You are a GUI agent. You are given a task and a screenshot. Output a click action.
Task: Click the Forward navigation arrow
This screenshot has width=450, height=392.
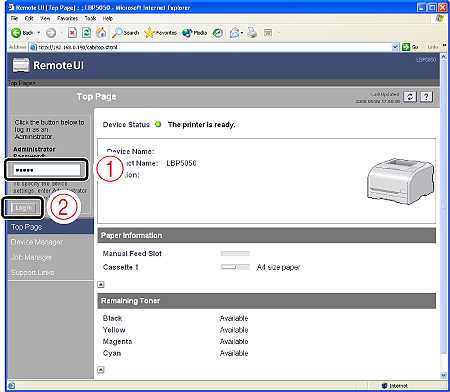click(51, 33)
